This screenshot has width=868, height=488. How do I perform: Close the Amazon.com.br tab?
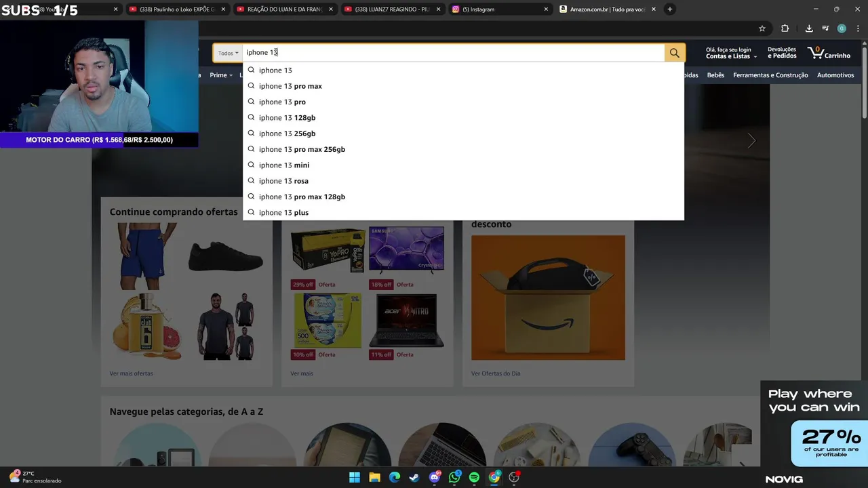point(654,9)
